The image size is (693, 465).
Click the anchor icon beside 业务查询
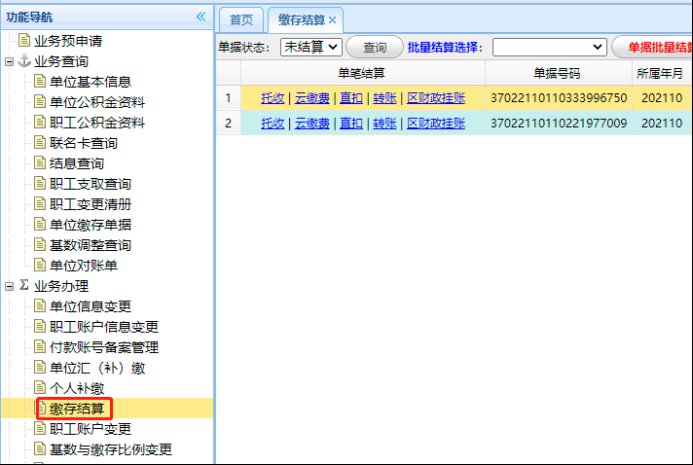[x=24, y=62]
